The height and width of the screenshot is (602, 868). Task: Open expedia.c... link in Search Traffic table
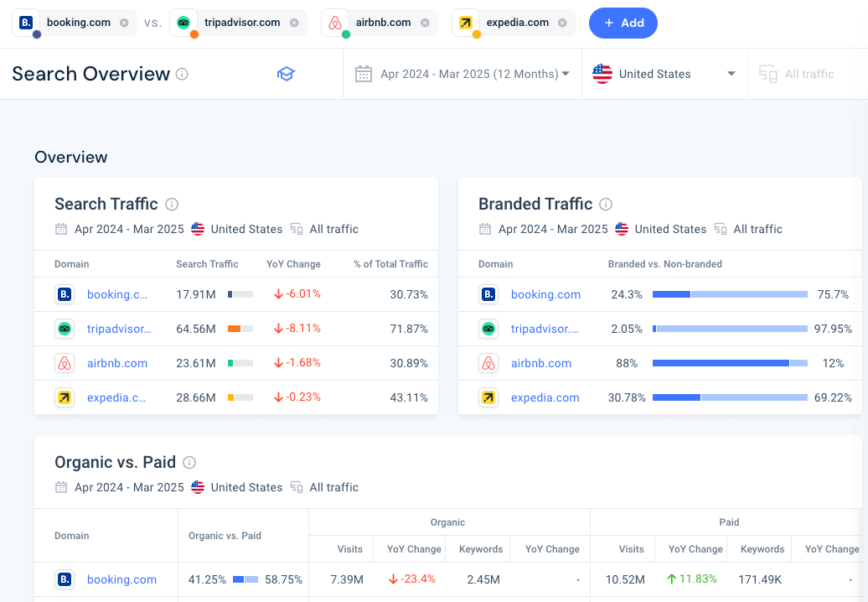(116, 397)
